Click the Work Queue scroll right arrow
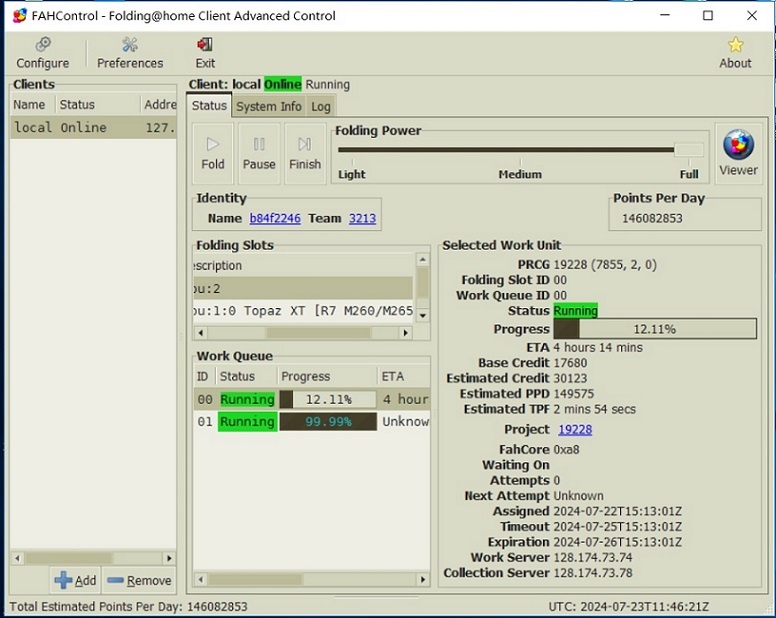The height and width of the screenshot is (618, 776). click(423, 579)
